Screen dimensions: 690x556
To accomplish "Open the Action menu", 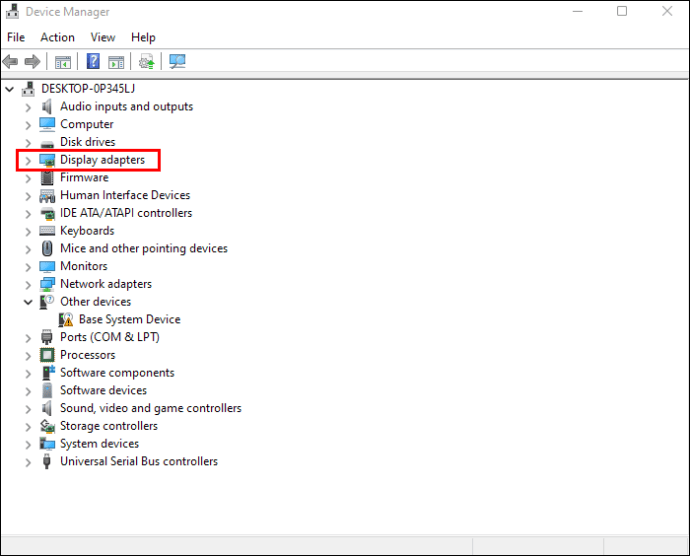I will 57,37.
